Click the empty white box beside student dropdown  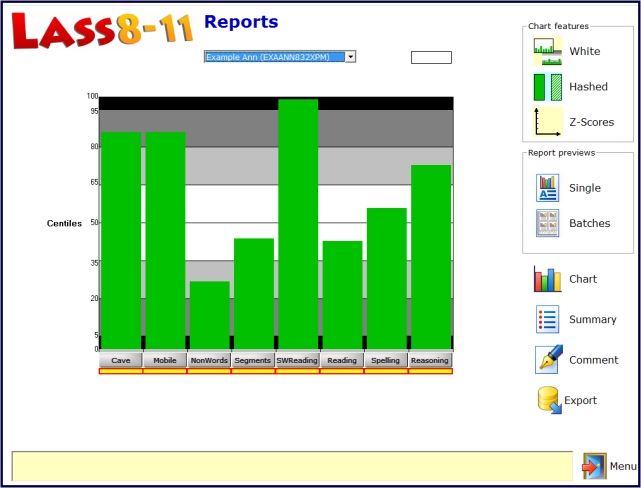tap(431, 57)
